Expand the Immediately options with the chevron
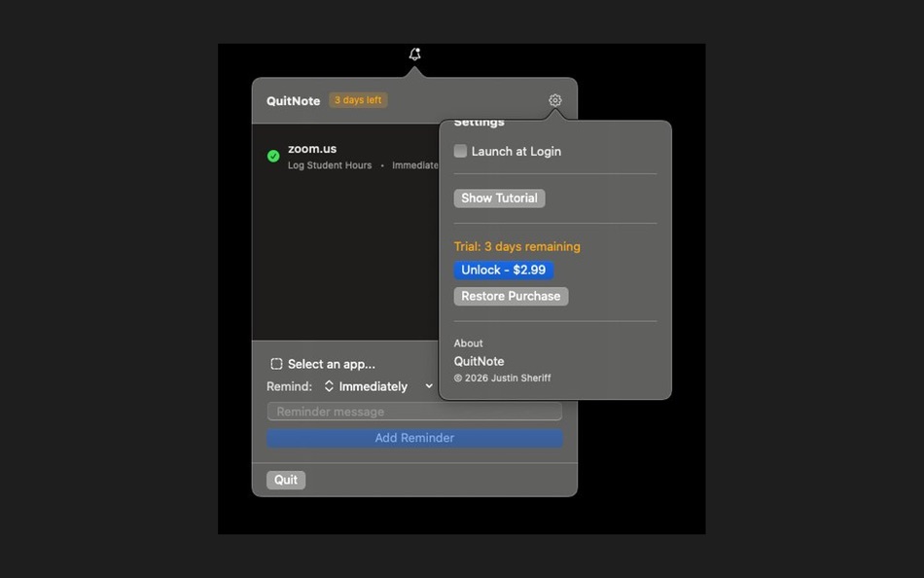 tap(428, 385)
